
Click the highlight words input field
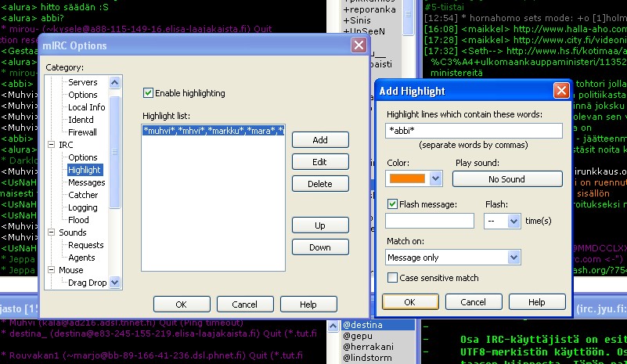click(474, 131)
